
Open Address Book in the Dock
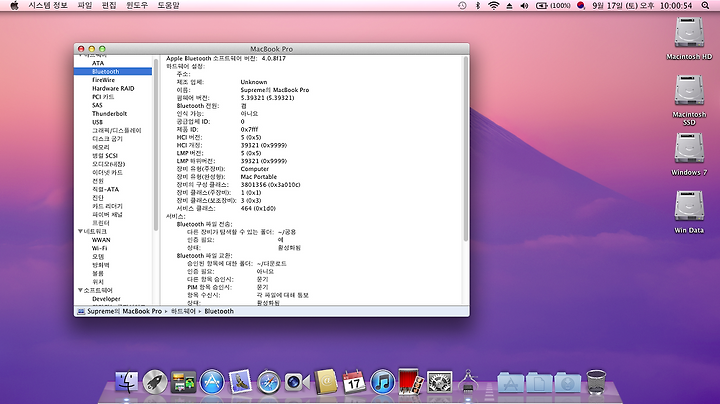point(326,382)
